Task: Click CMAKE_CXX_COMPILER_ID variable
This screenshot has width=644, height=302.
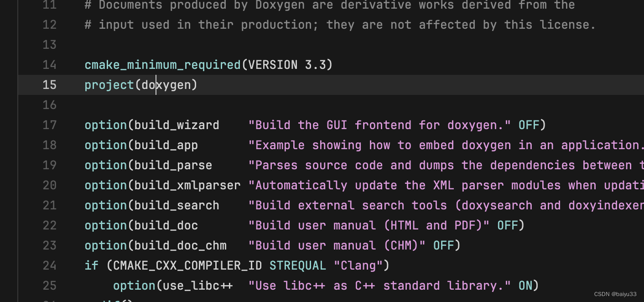Action: click(187, 266)
